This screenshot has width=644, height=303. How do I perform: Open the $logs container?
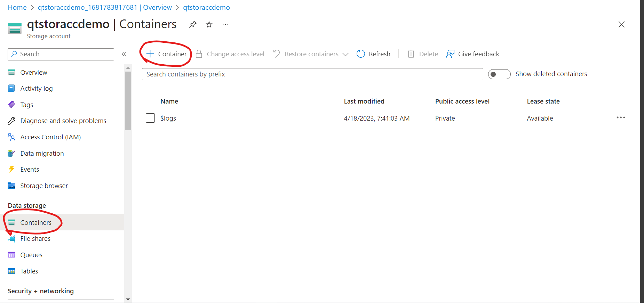(168, 118)
